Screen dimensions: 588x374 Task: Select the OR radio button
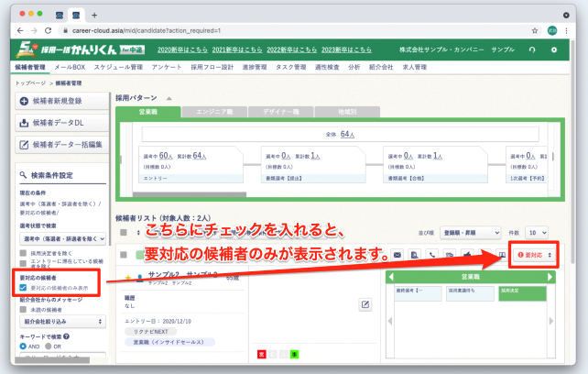click(49, 346)
